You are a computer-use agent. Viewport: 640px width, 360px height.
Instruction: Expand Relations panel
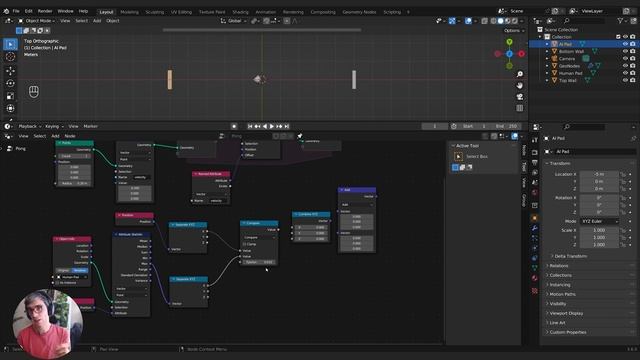point(558,266)
